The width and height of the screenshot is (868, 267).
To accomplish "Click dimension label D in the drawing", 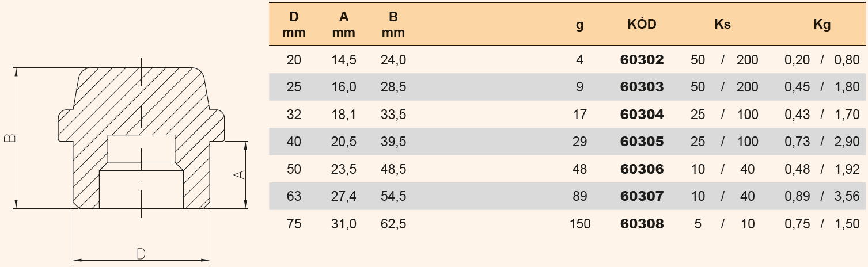I will (141, 253).
